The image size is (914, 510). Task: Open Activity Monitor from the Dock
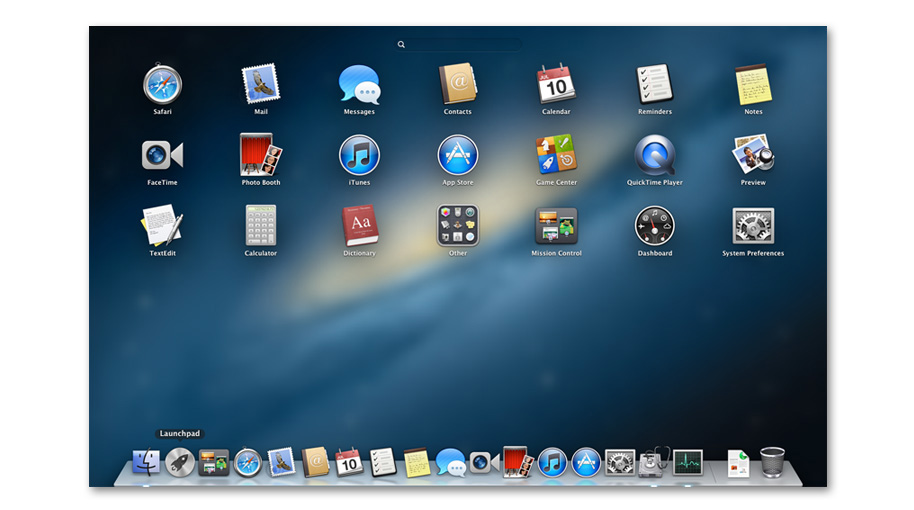point(688,463)
